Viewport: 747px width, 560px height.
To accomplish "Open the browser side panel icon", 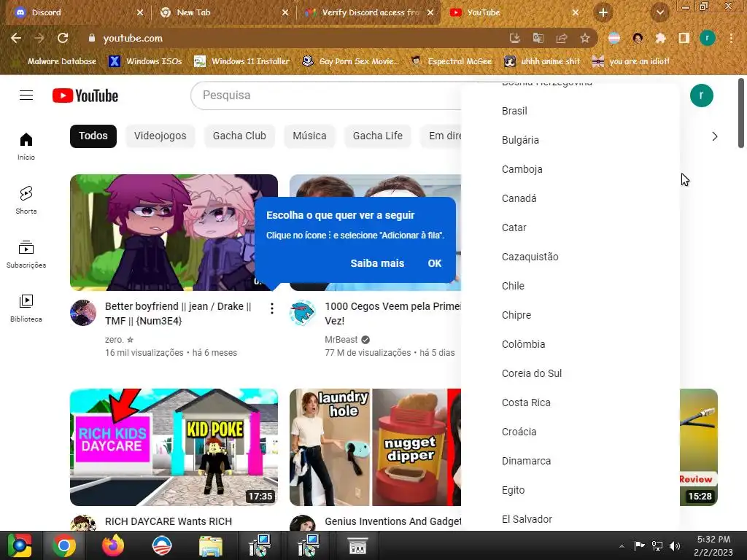I will [684, 38].
